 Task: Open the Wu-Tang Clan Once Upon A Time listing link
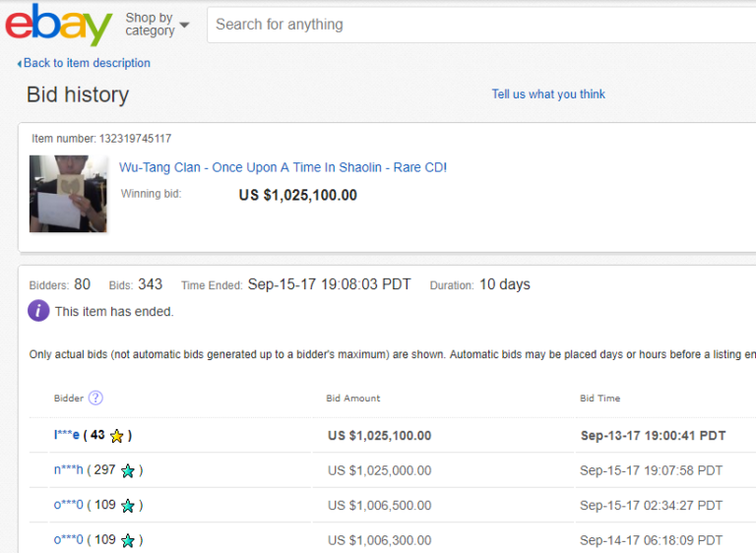pyautogui.click(x=283, y=167)
